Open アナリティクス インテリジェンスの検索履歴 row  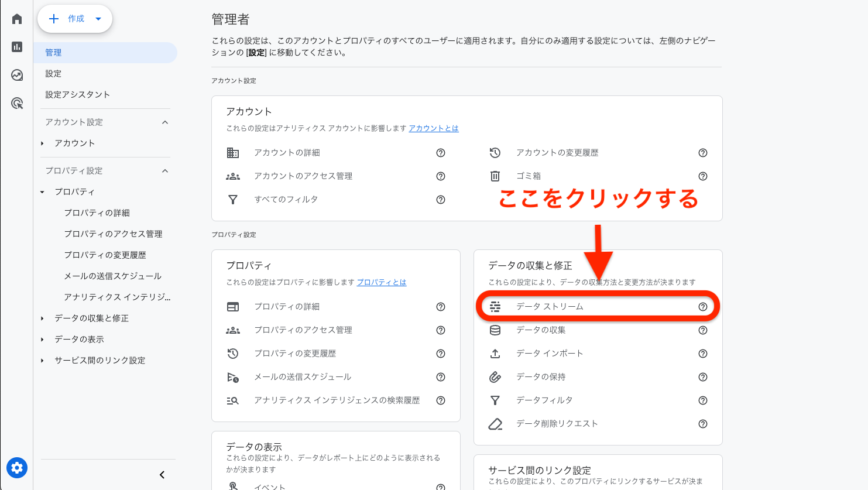tap(336, 400)
